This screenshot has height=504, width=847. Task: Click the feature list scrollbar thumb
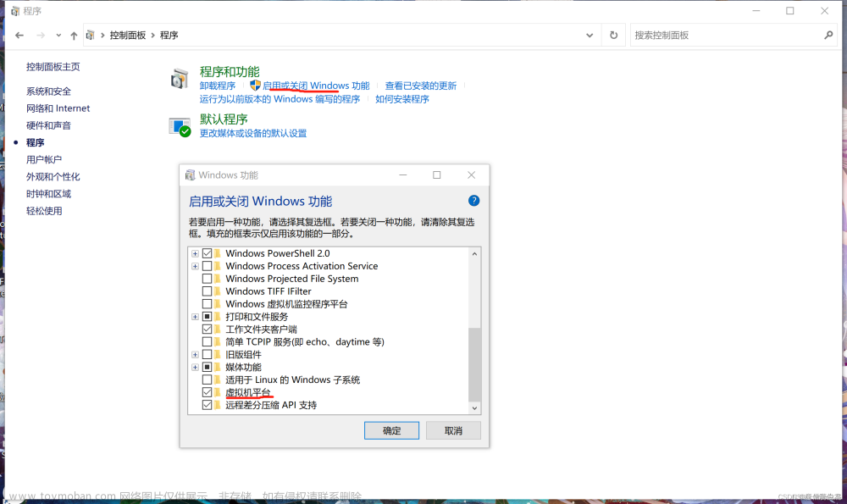[474, 364]
